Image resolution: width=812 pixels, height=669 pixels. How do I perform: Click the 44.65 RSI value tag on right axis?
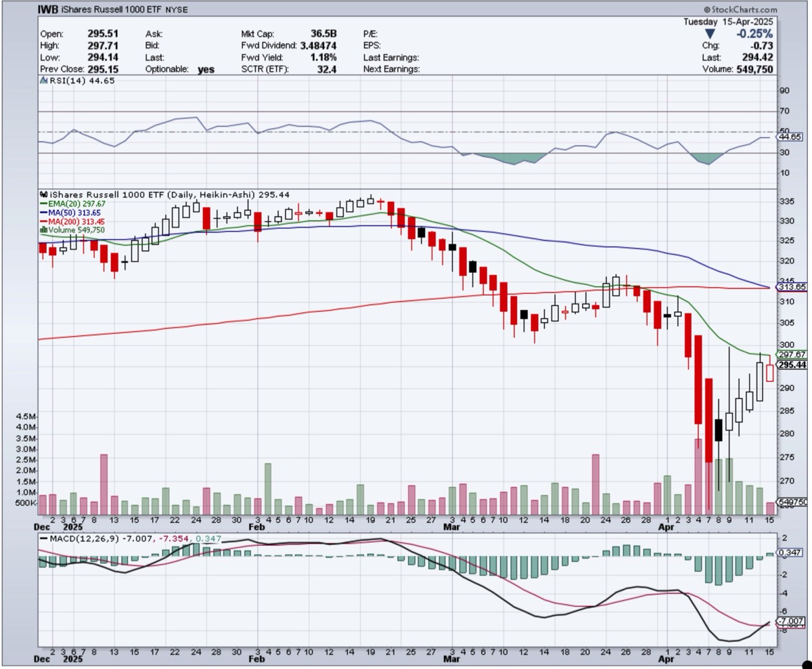790,137
